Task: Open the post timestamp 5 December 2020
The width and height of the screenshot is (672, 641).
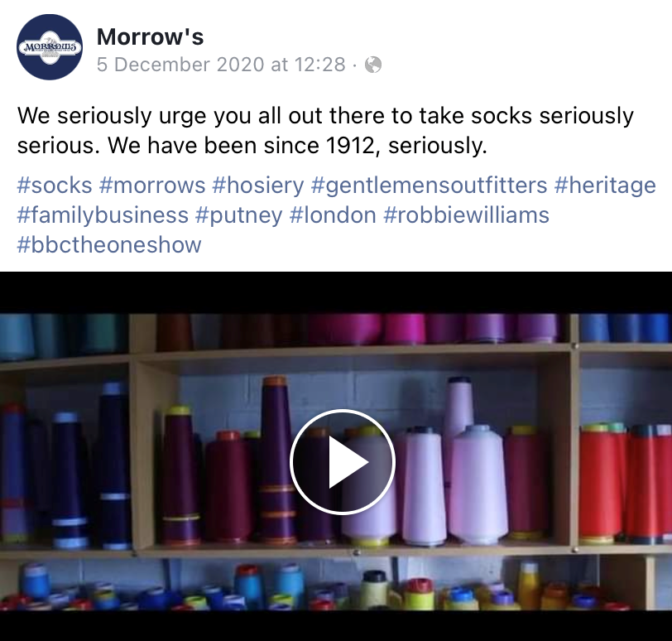Action: tap(221, 65)
